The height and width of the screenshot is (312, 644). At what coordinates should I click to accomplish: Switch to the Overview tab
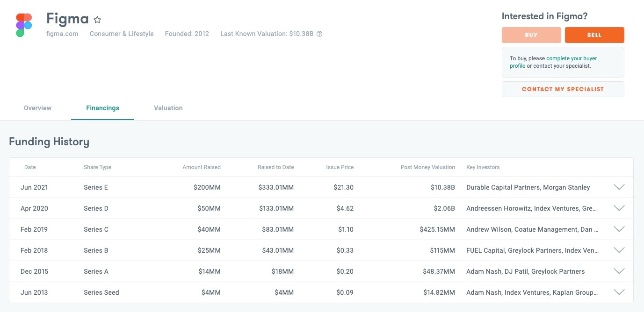click(37, 108)
